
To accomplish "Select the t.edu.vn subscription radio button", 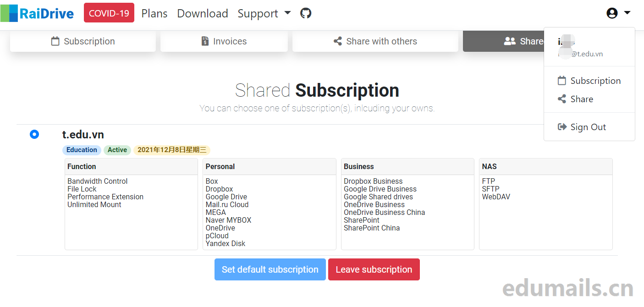I will 34,134.
